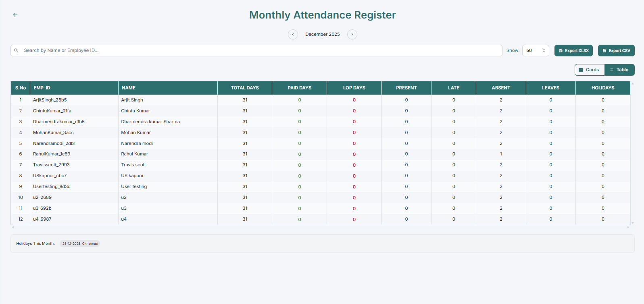Click Rahul Kumar's absent count of 1
This screenshot has height=304, width=644.
click(x=501, y=154)
